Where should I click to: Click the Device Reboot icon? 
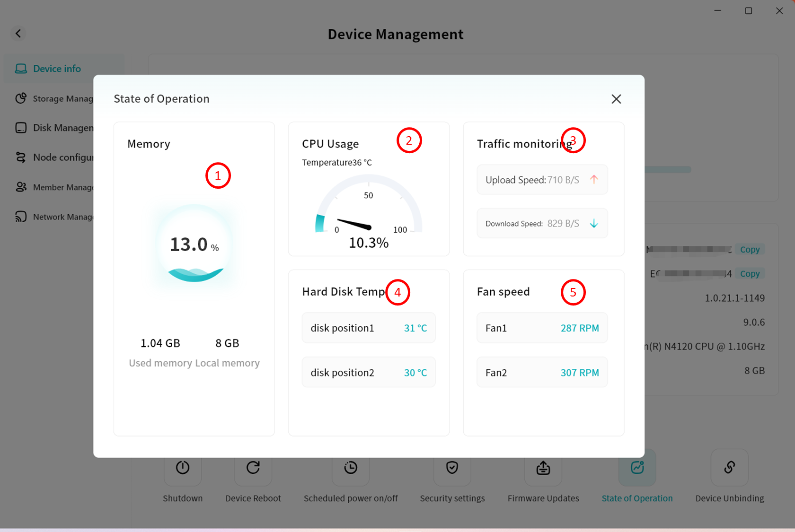coord(253,468)
